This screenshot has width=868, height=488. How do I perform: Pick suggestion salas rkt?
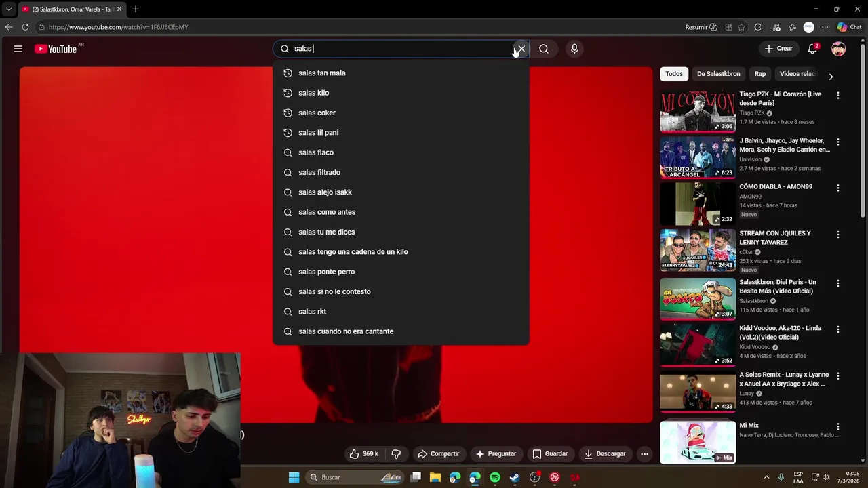[x=401, y=312]
